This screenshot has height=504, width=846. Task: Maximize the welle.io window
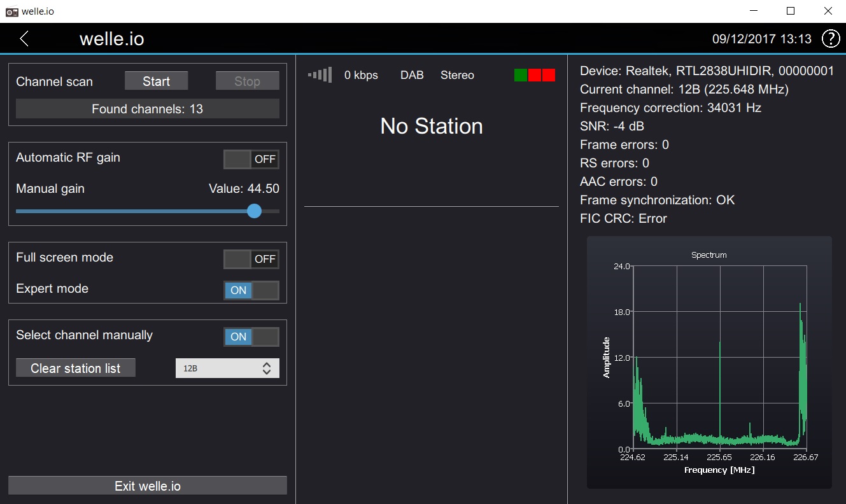(791, 11)
